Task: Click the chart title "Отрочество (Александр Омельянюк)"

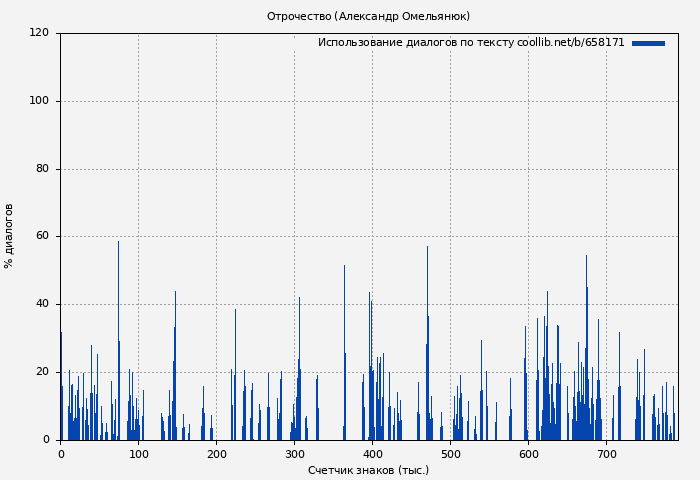Action: click(x=368, y=16)
